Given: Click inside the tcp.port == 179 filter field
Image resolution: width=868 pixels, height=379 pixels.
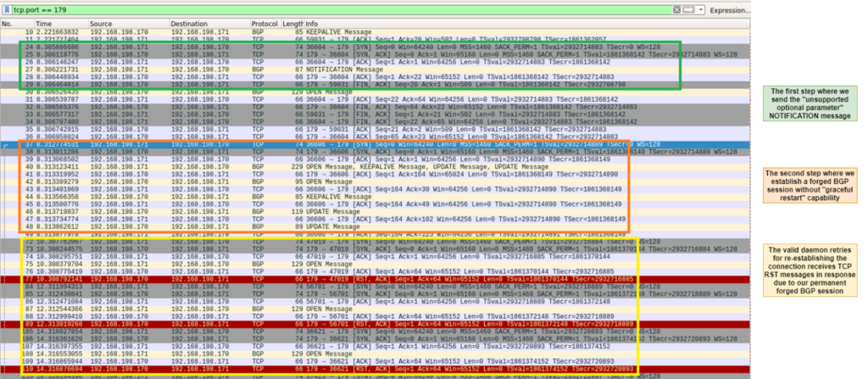Looking at the screenshot, I should pyautogui.click(x=339, y=10).
